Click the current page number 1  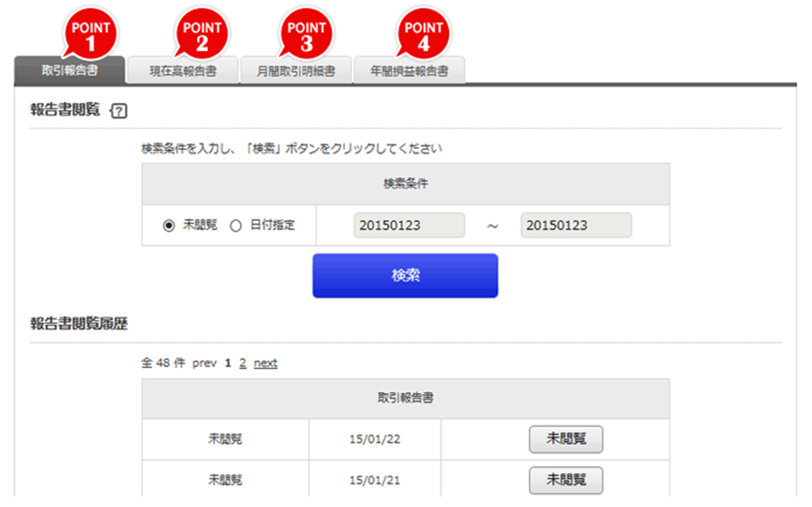(228, 363)
